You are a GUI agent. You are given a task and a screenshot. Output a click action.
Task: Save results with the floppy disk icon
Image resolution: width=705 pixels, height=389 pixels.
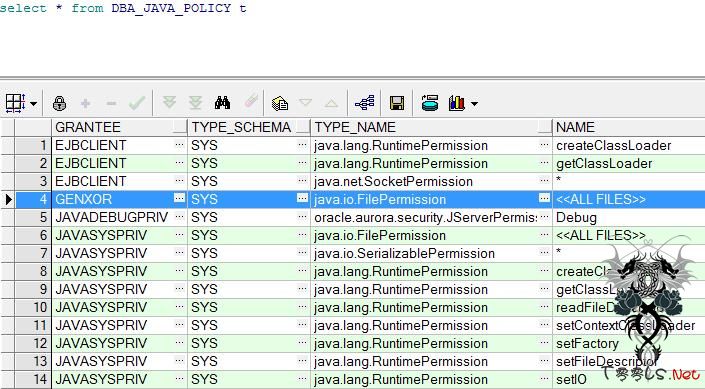click(x=397, y=103)
